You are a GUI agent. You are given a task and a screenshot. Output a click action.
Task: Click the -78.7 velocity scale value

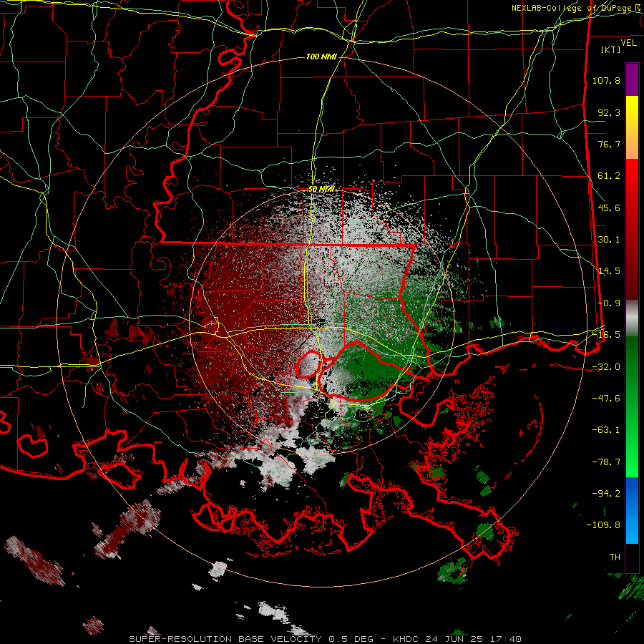tap(606, 462)
